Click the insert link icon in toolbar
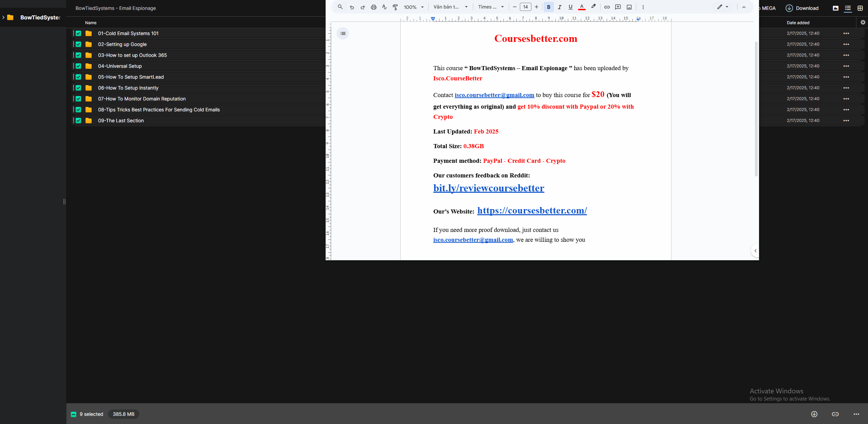 click(x=607, y=7)
